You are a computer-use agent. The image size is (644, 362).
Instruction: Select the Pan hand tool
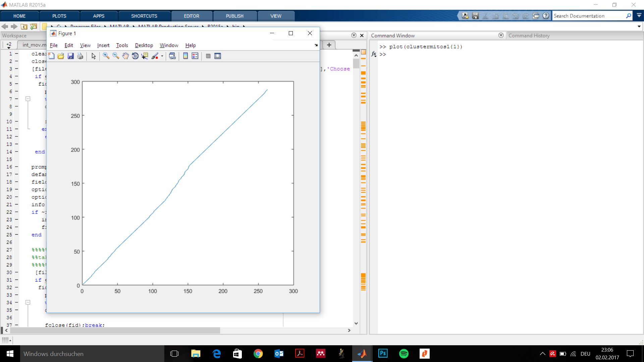tap(125, 56)
